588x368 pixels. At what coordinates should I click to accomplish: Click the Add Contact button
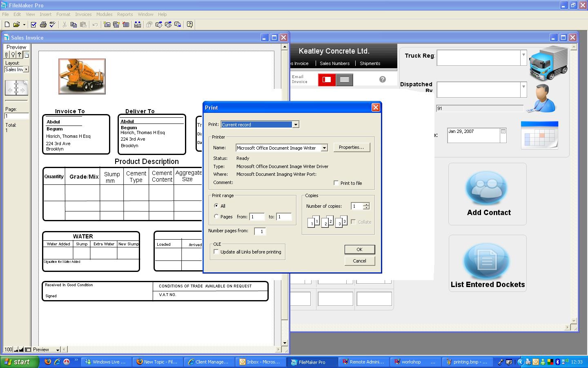488,194
